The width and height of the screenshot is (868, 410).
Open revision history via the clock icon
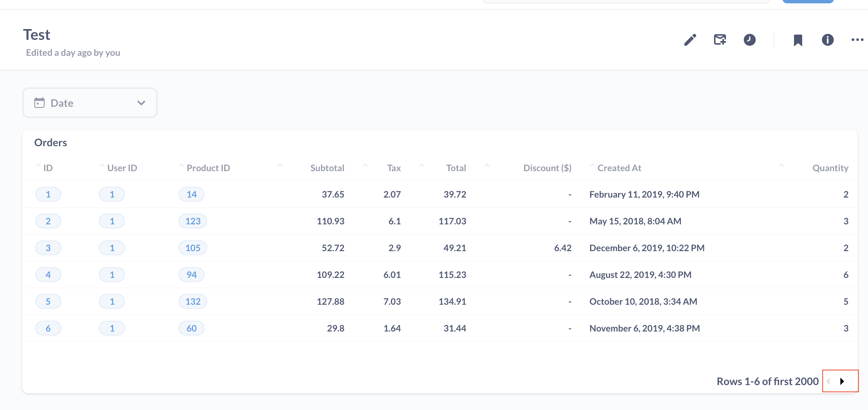(x=750, y=40)
